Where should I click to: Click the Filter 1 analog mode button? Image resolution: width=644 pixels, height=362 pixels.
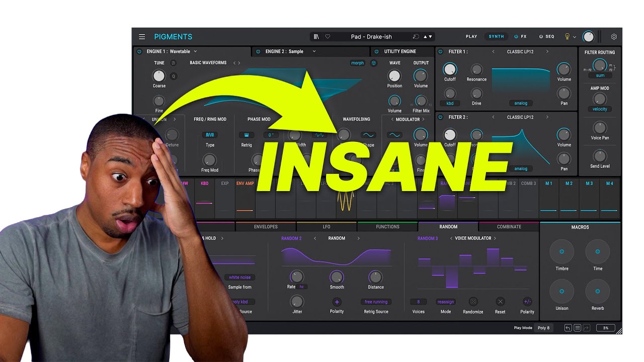521,103
